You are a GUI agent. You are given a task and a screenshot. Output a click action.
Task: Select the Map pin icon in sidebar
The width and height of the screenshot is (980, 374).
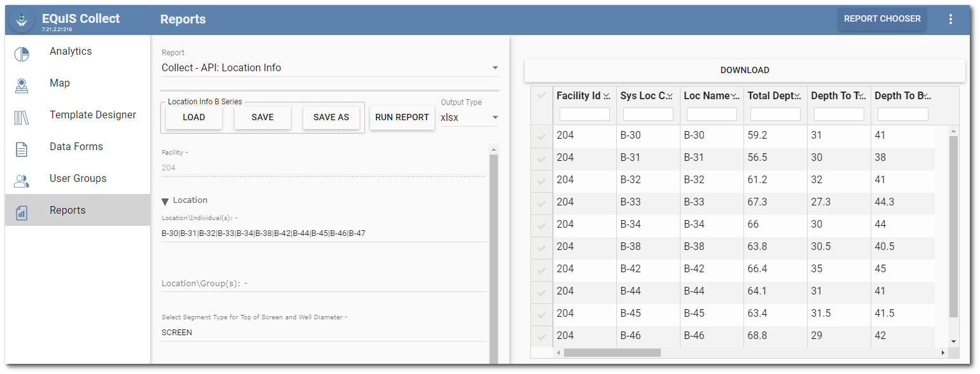21,83
